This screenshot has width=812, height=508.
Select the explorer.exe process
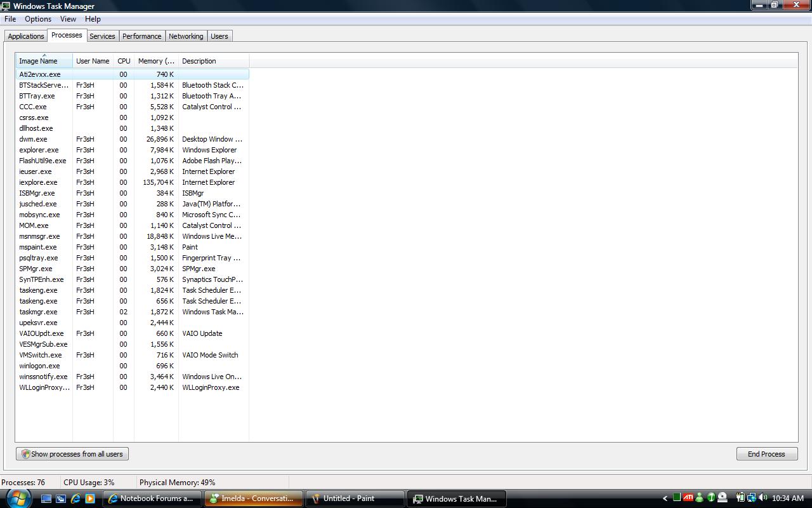(x=132, y=150)
